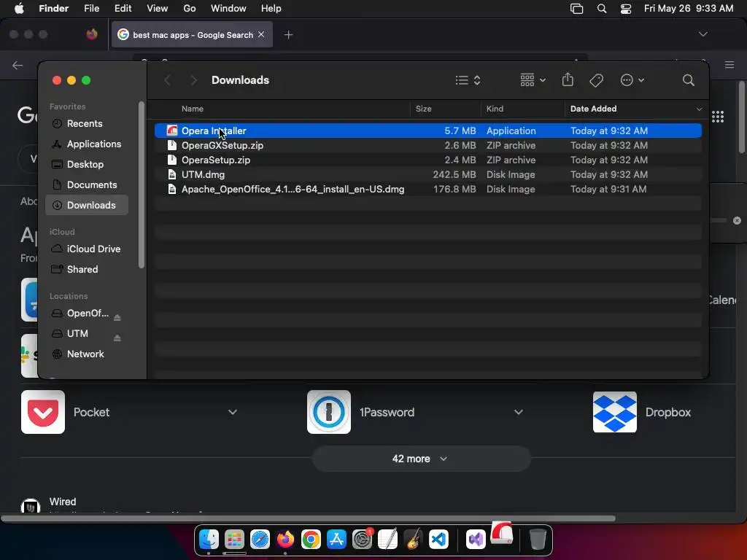Open System Settings from the Dock
Viewport: 747px width, 560px height.
pos(362,540)
